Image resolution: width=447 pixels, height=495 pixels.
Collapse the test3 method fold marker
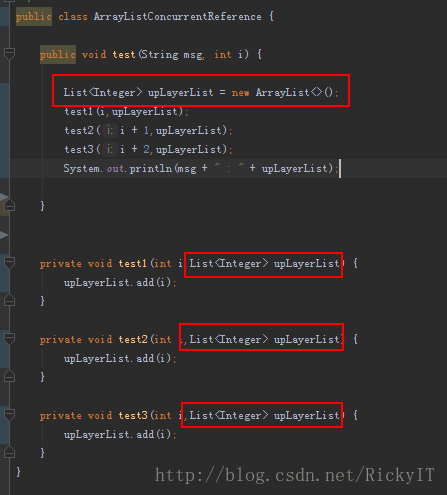pyautogui.click(x=9, y=415)
